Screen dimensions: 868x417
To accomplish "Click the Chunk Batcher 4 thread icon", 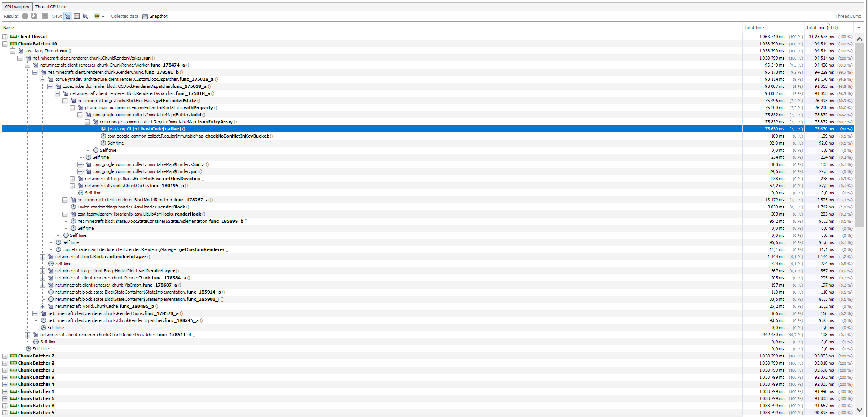I will (x=13, y=384).
